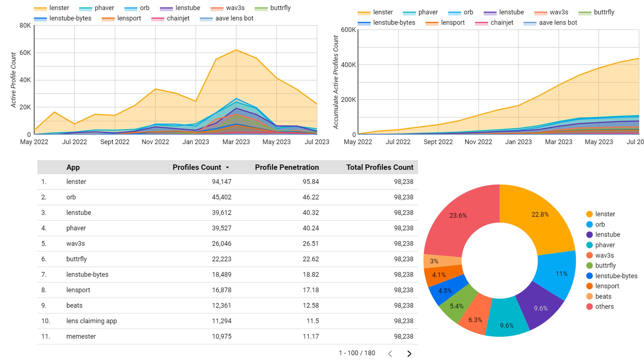
Task: Sort by Total Profiles Count header
Action: tap(379, 167)
